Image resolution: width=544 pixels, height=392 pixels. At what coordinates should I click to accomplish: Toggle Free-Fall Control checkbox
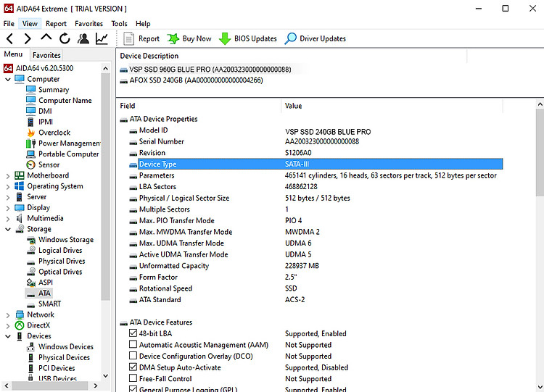(133, 378)
